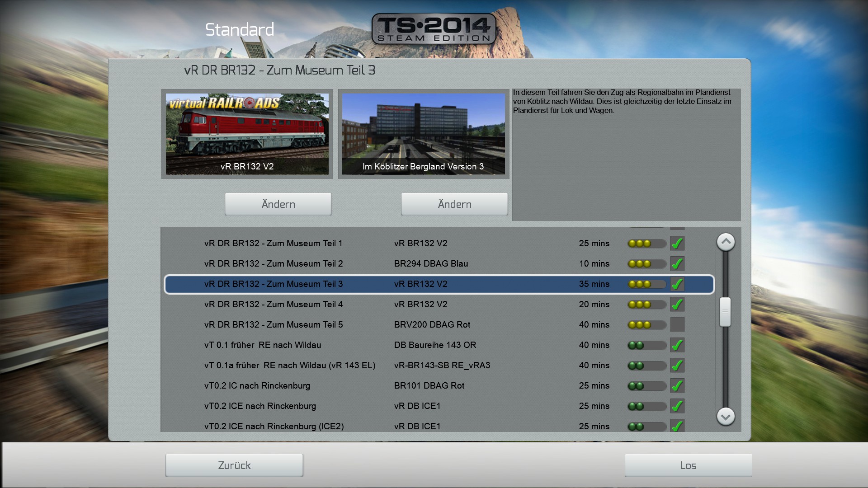This screenshot has height=488, width=868.
Task: Toggle completed checkmark for Zum Museum Teil 4
Action: click(x=677, y=305)
